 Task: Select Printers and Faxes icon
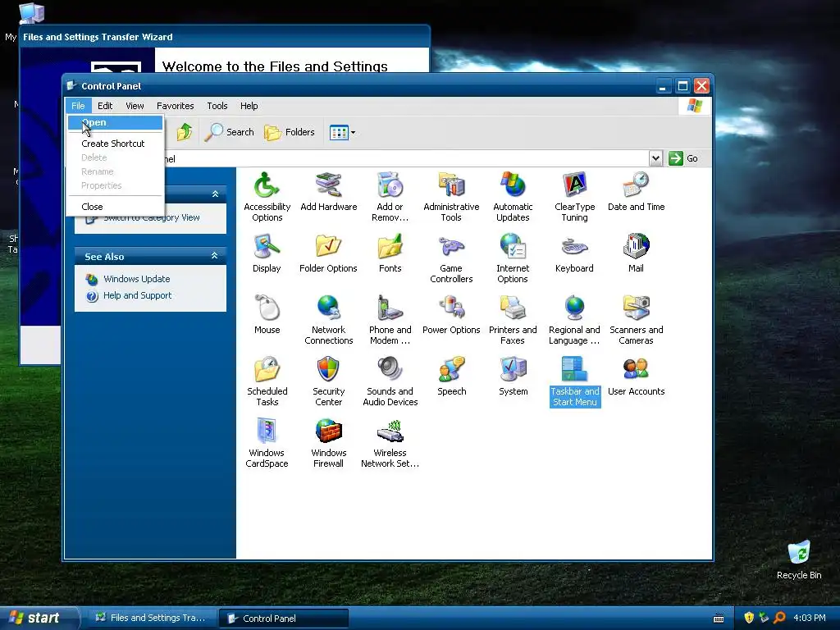(513, 319)
